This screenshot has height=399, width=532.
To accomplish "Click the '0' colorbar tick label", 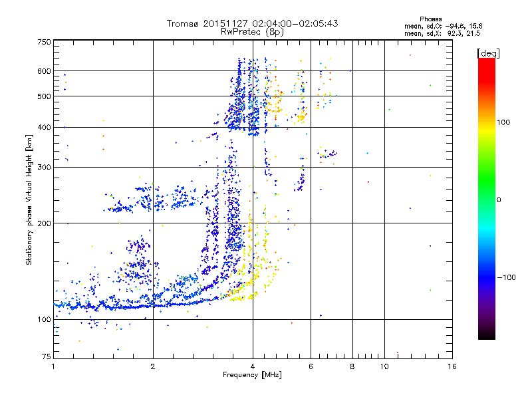I will 499,200.
